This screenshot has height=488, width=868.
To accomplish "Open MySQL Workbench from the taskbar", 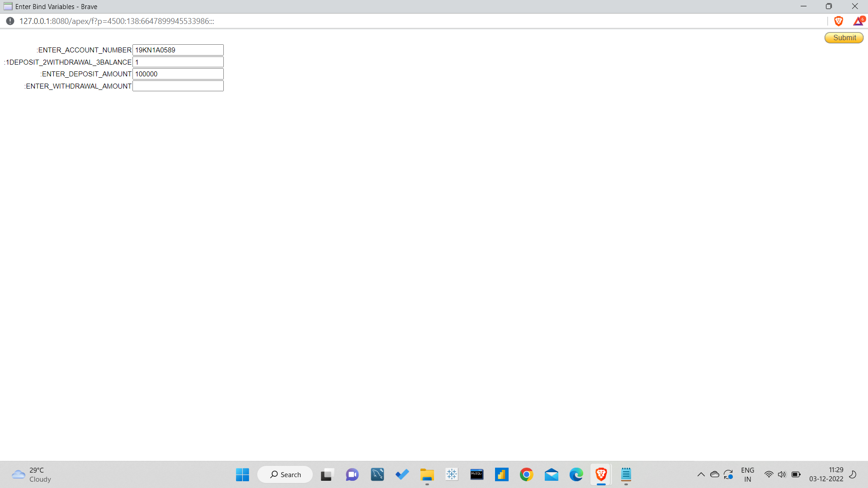I will (x=377, y=474).
